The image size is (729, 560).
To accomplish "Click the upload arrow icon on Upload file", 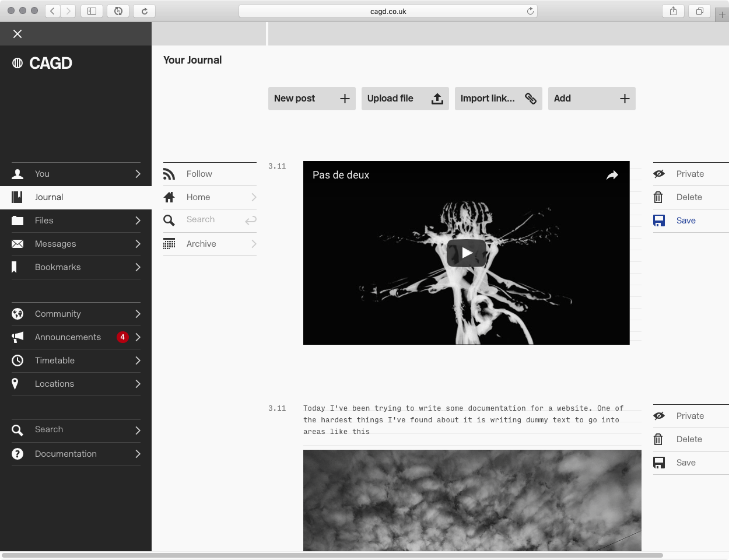I will pyautogui.click(x=437, y=99).
